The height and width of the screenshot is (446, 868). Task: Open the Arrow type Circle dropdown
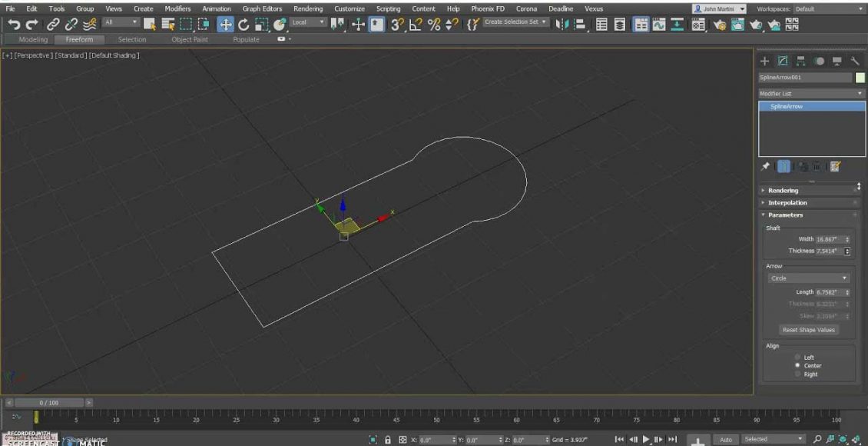point(808,278)
